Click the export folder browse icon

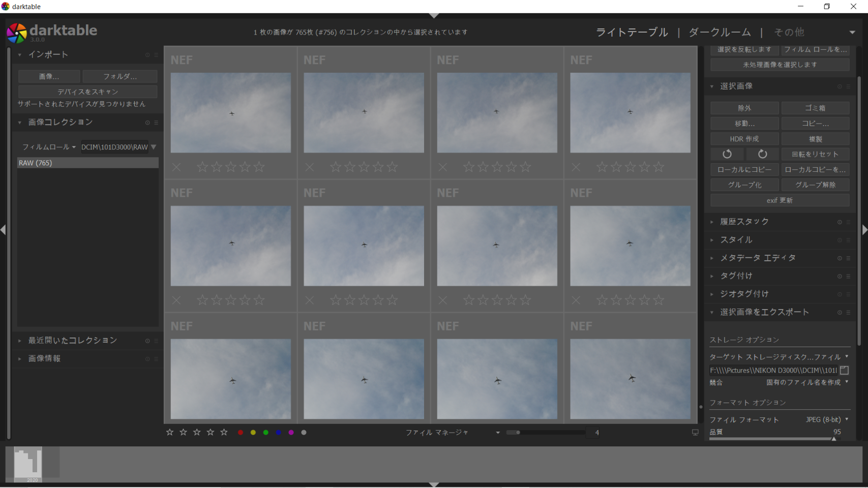[x=844, y=370]
